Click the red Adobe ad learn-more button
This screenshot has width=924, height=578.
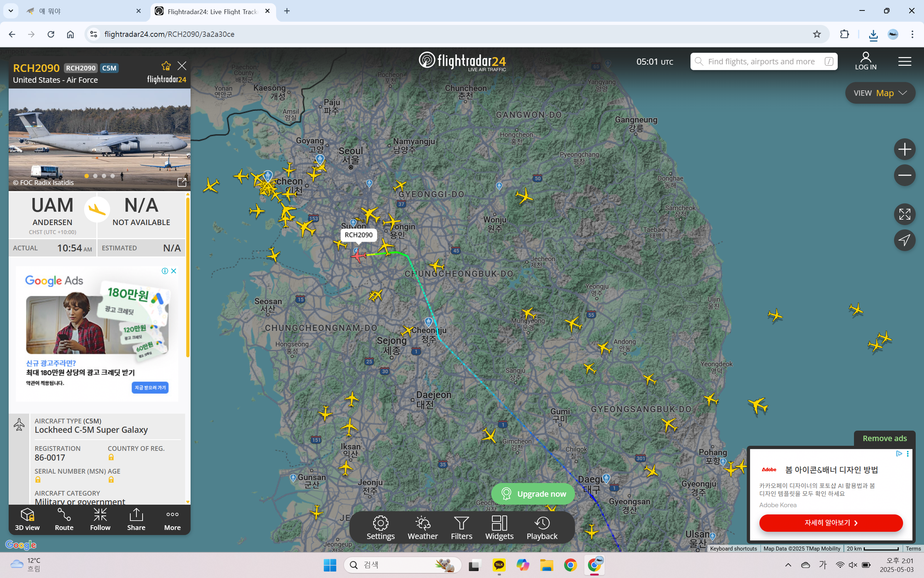pyautogui.click(x=831, y=523)
